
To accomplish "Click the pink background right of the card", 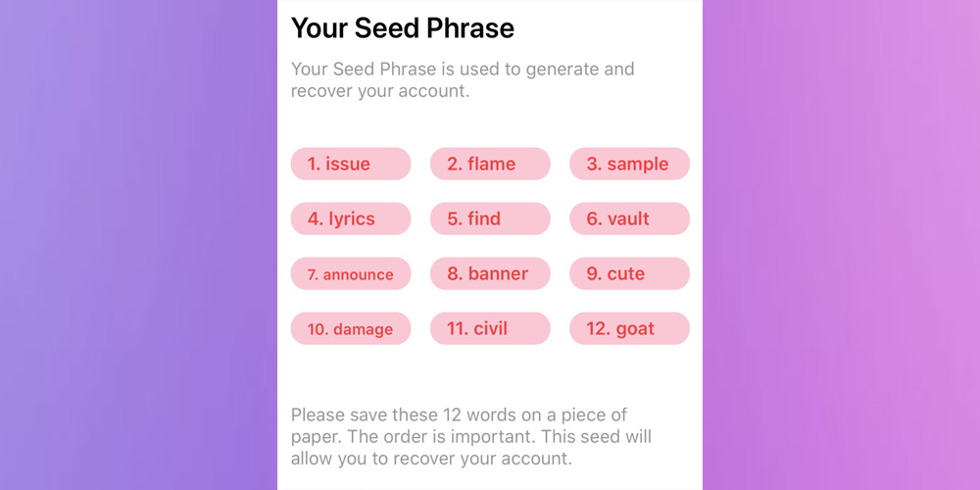I will [841, 245].
